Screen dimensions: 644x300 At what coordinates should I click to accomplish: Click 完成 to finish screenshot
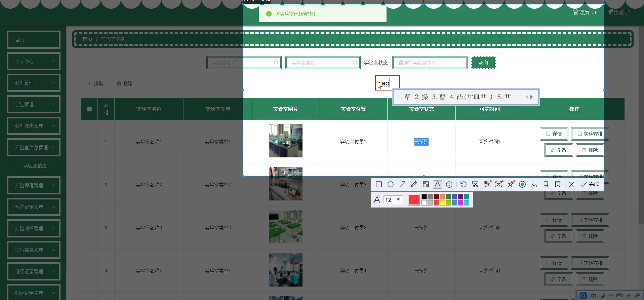pos(590,184)
